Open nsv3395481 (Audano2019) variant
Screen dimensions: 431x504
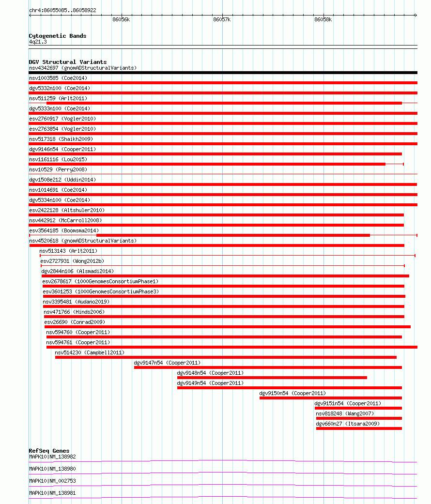pos(76,302)
